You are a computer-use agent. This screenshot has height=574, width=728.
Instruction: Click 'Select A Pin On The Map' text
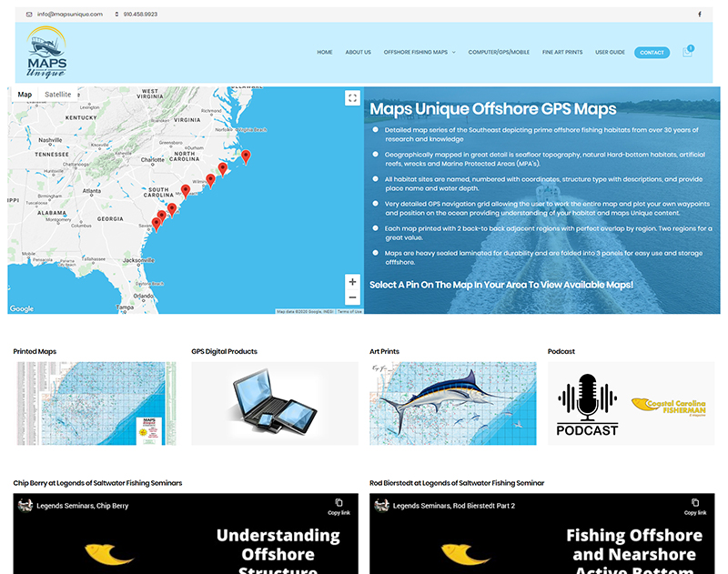pos(501,285)
